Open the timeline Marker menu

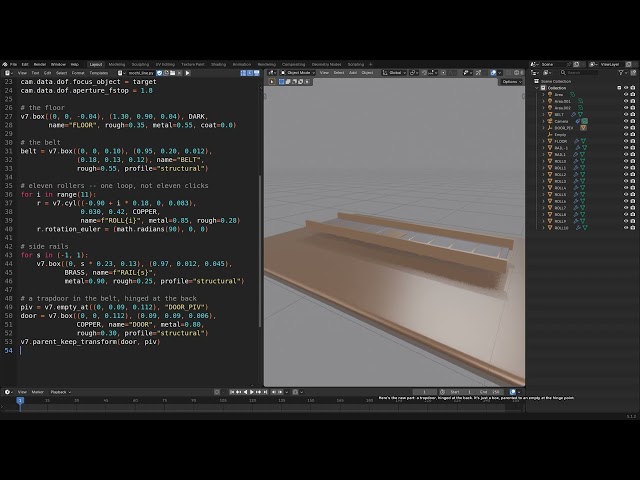click(x=38, y=392)
